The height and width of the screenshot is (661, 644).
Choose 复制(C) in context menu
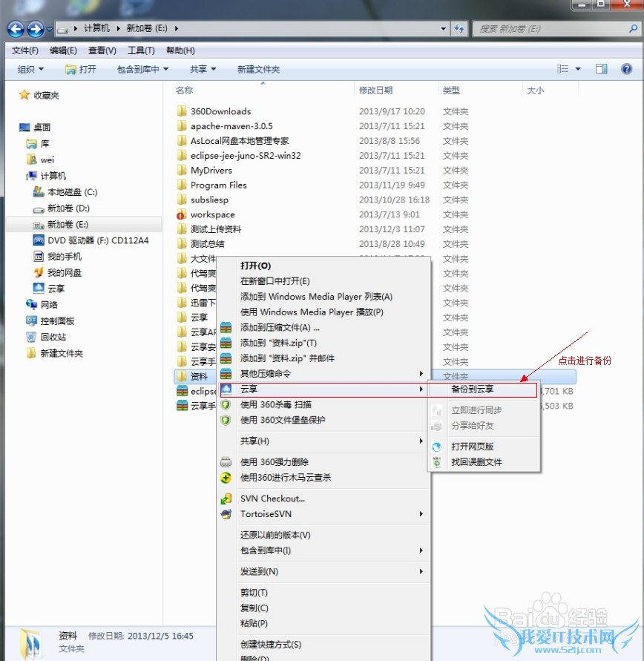[323, 608]
